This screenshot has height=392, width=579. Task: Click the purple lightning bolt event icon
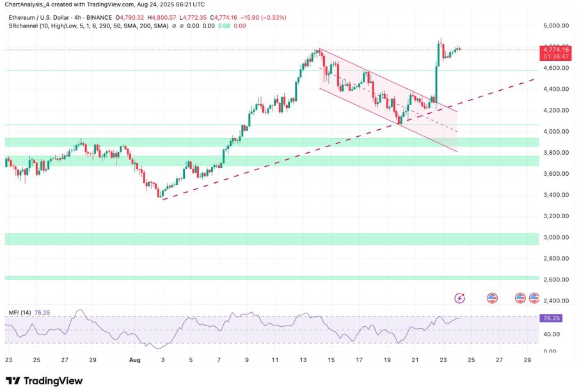[x=459, y=297]
